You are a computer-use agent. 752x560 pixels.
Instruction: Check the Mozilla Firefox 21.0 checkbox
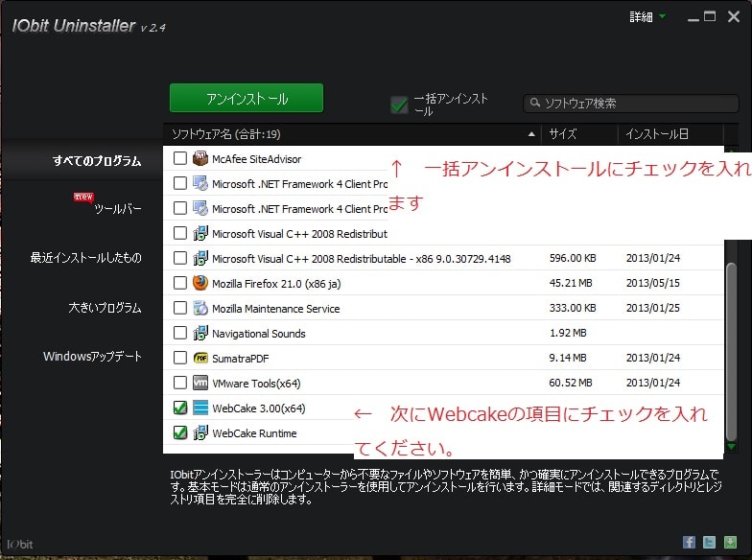[180, 283]
